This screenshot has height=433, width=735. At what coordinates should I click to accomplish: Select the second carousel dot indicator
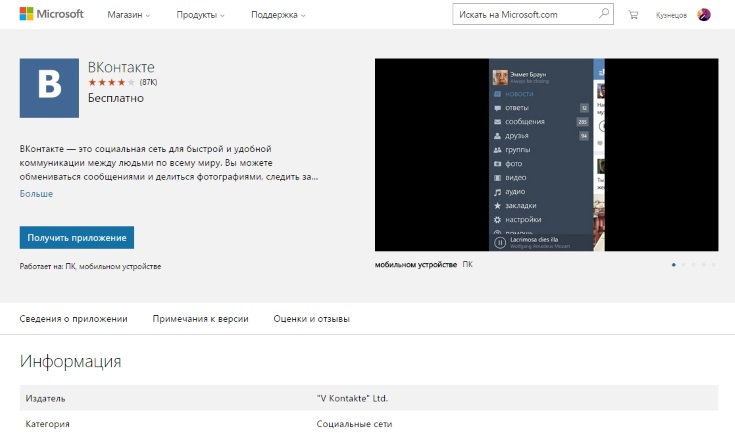683,265
